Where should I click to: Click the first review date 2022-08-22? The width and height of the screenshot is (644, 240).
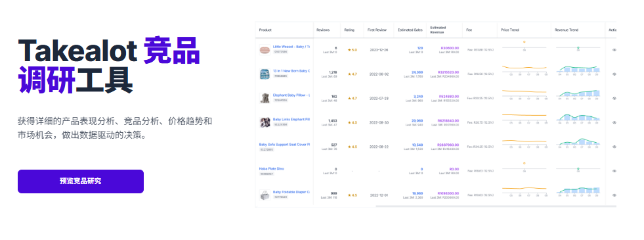[x=379, y=147]
